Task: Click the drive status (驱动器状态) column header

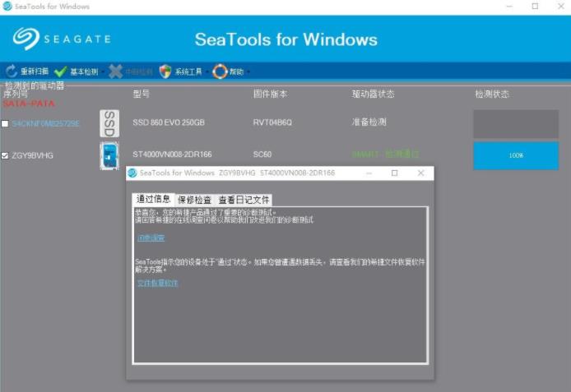Action: click(x=374, y=95)
